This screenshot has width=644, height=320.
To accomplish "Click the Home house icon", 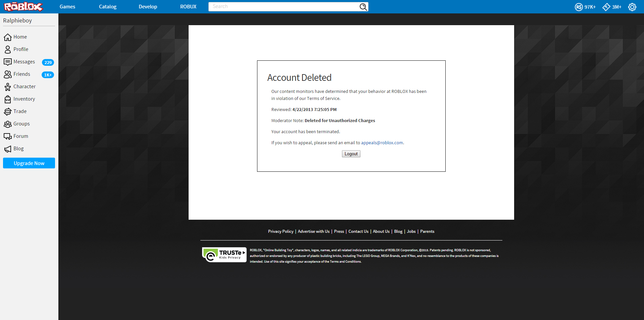I will click(x=8, y=37).
